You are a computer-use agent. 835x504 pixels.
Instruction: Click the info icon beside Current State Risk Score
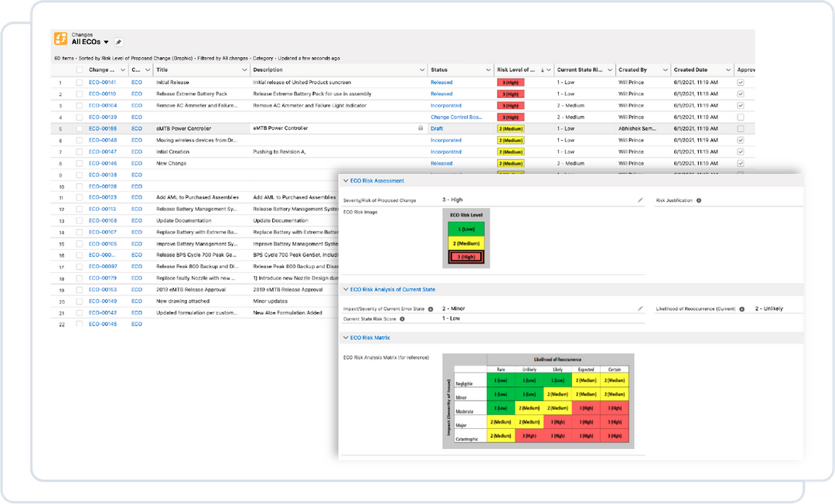(400, 318)
